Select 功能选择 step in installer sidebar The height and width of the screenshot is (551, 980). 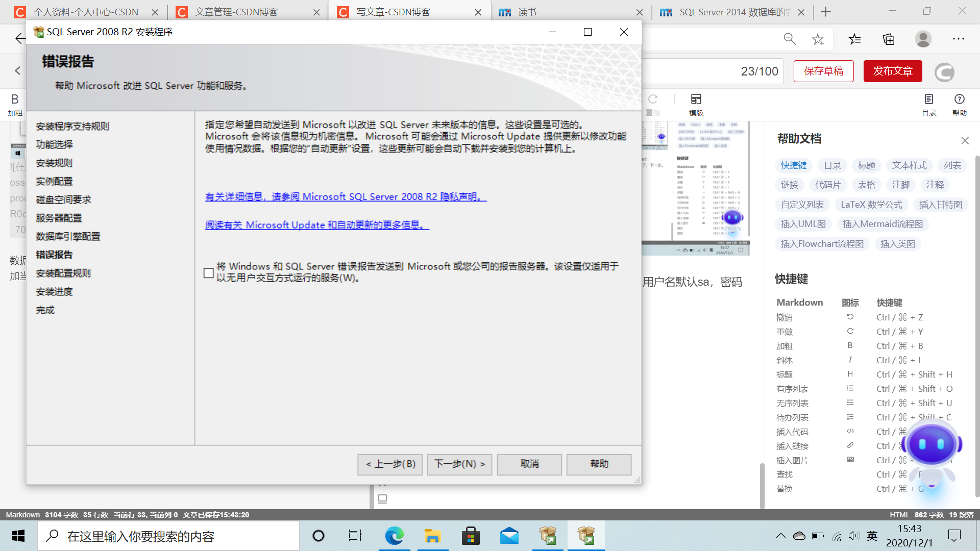tap(54, 145)
